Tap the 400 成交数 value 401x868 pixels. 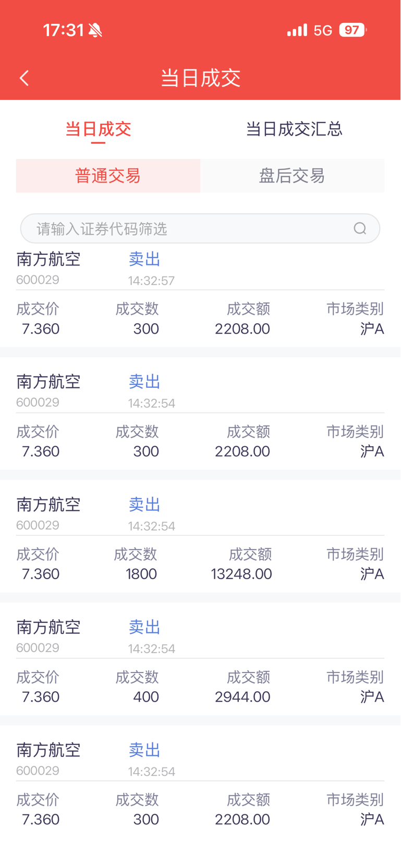pyautogui.click(x=145, y=696)
